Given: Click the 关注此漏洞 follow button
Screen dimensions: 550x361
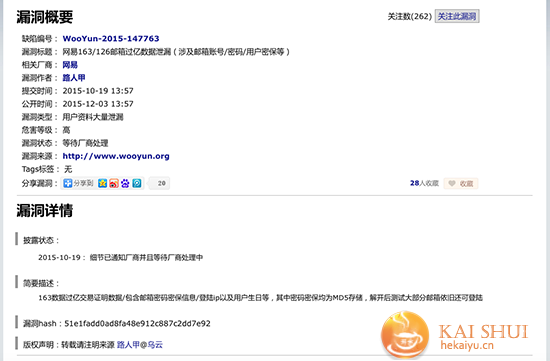Looking at the screenshot, I should pos(457,16).
